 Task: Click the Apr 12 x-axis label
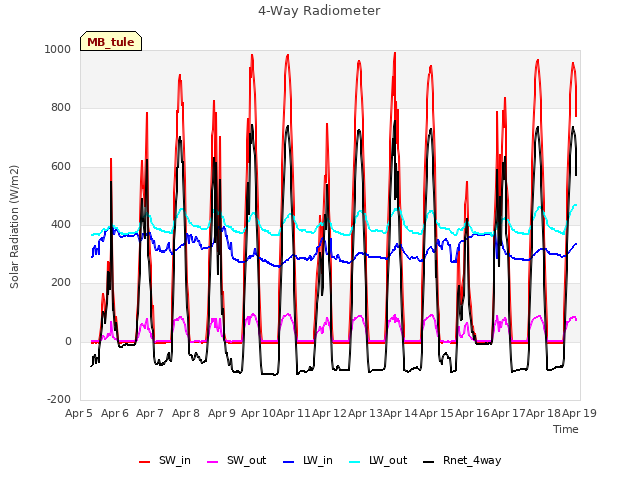[x=329, y=413]
